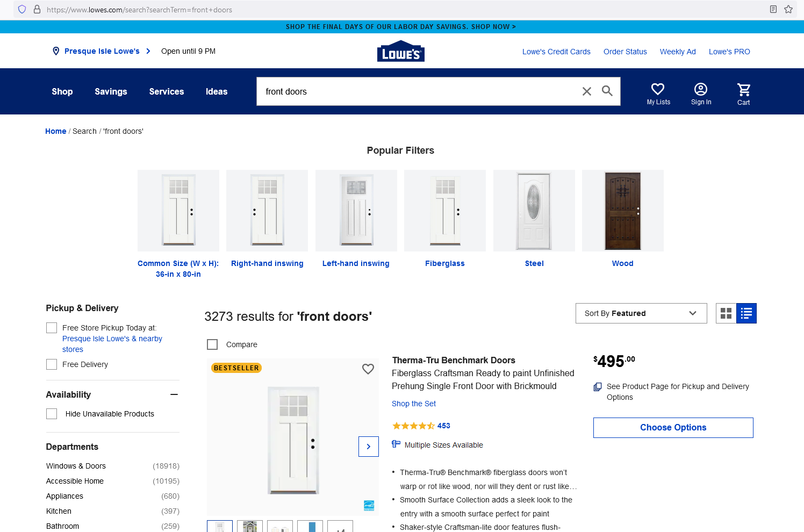The height and width of the screenshot is (532, 804).
Task: Check the Free Delivery option
Action: tap(51, 364)
